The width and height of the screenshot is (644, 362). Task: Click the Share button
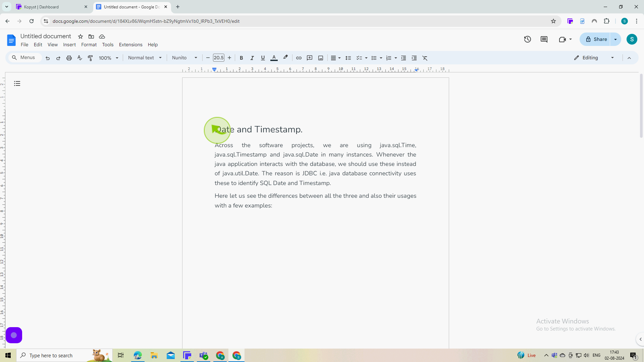pos(600,39)
